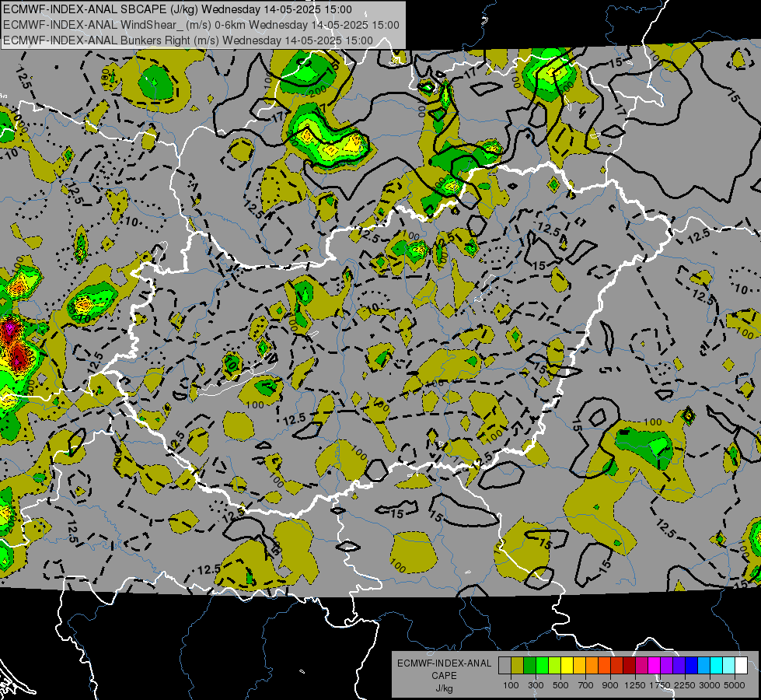
Task: Click the CAPE label in legend
Action: coord(444,676)
